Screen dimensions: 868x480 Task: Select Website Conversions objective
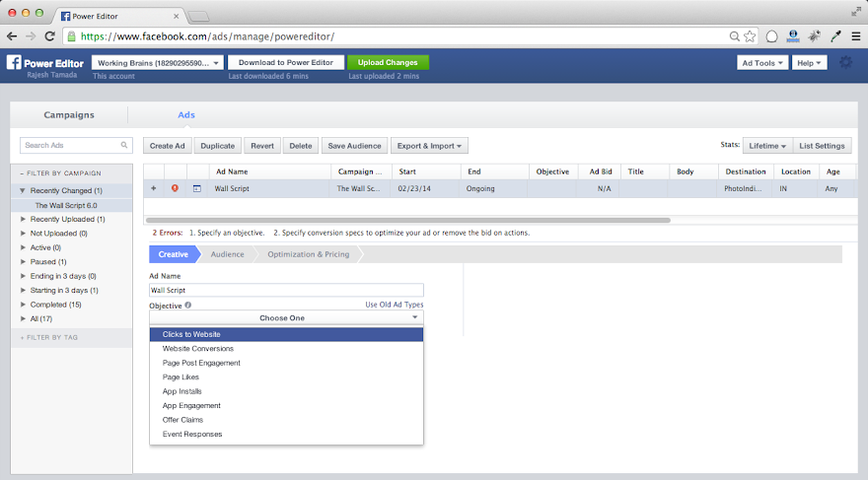pyautogui.click(x=286, y=349)
